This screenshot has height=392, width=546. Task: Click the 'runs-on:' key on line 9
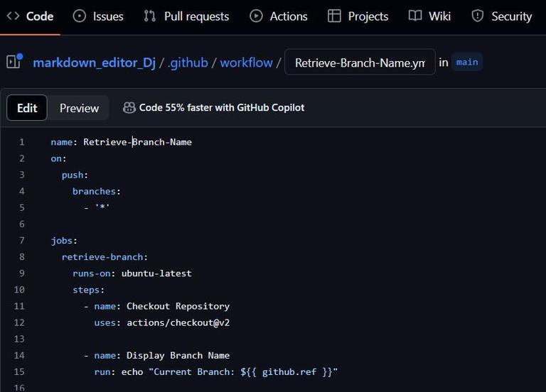coord(94,273)
